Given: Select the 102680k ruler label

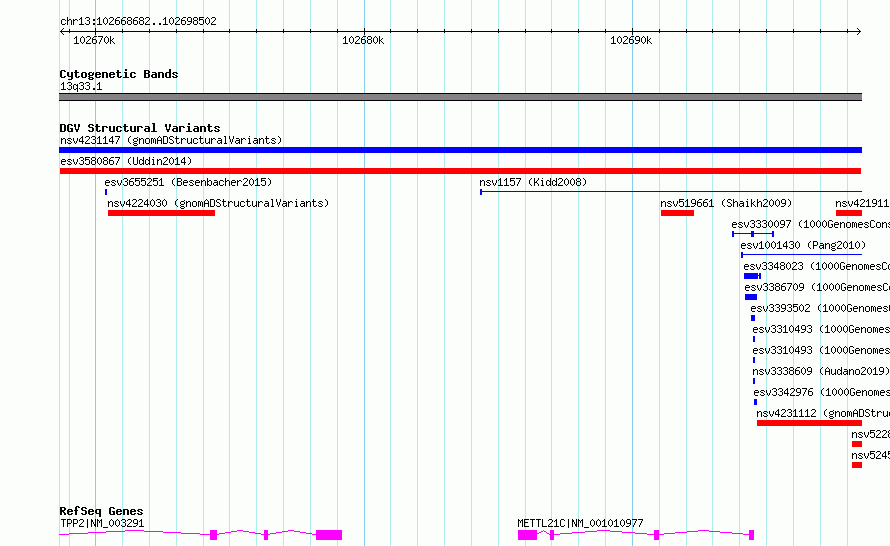Looking at the screenshot, I should 363,40.
